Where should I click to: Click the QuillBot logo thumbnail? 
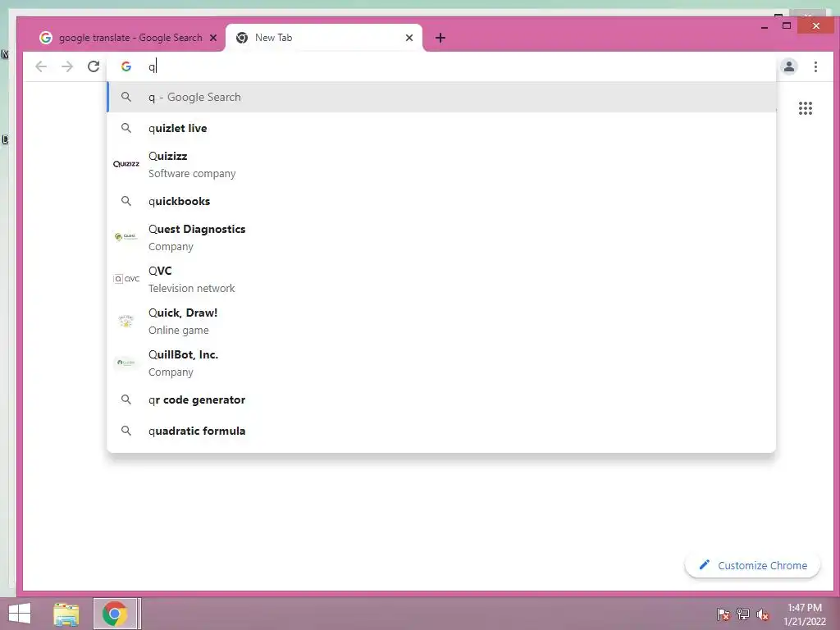(126, 363)
